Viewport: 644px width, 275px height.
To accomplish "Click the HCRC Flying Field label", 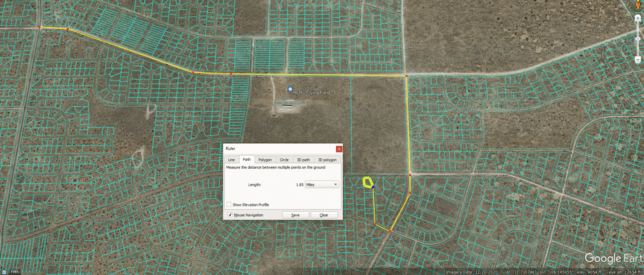I will tap(311, 93).
